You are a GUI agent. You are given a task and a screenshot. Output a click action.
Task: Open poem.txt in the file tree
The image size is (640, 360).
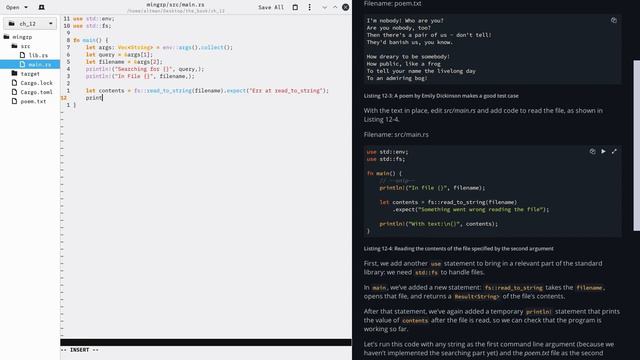[29, 101]
